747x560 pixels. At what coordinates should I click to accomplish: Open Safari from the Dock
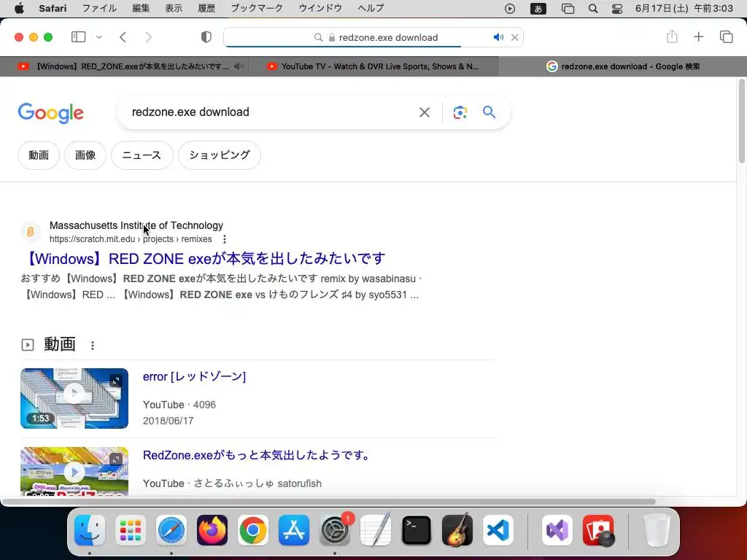[x=171, y=530]
